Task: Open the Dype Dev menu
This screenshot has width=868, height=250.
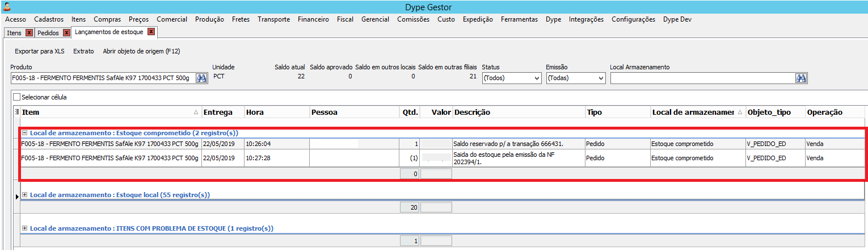Action: (677, 19)
